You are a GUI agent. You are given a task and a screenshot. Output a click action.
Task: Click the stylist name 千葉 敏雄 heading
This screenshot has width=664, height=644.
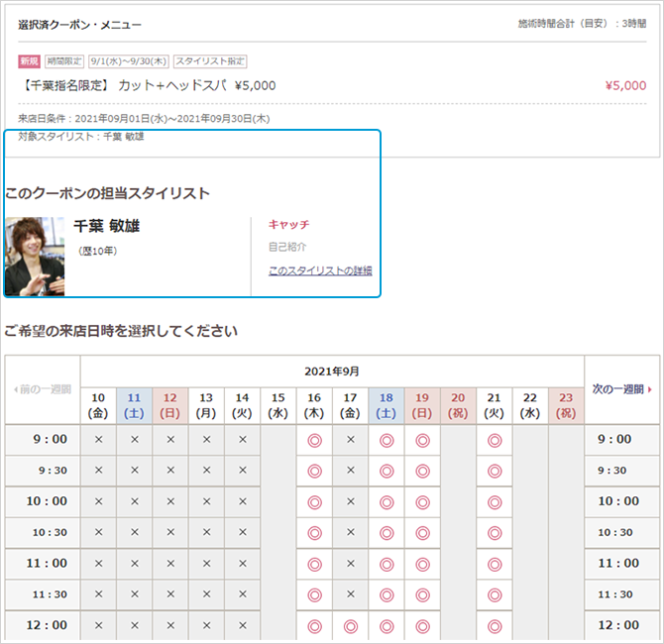coord(107,226)
